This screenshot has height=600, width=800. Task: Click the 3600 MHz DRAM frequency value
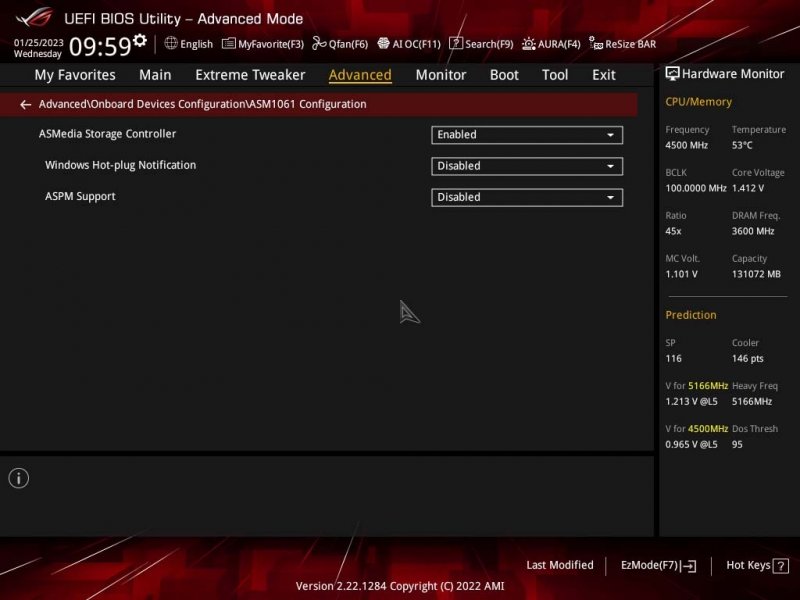tap(753, 231)
